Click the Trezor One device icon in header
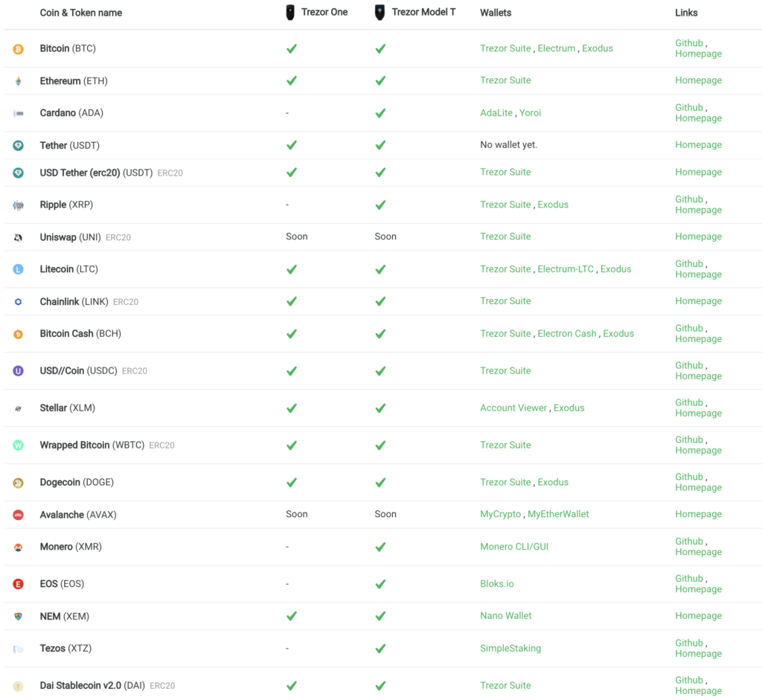 290,12
